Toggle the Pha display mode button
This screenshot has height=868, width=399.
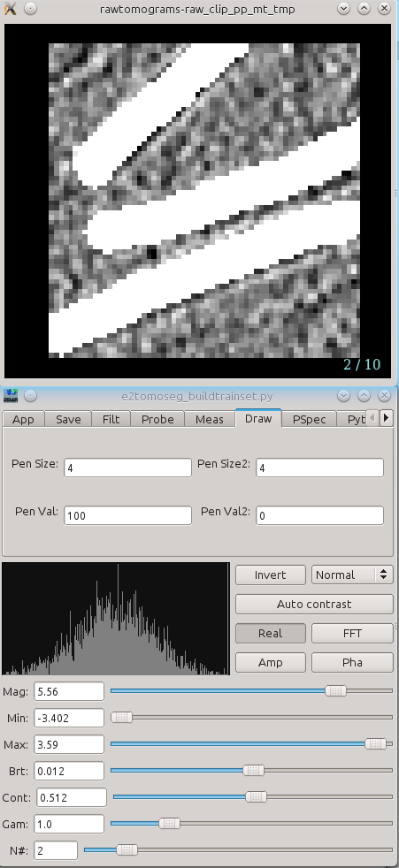(352, 663)
